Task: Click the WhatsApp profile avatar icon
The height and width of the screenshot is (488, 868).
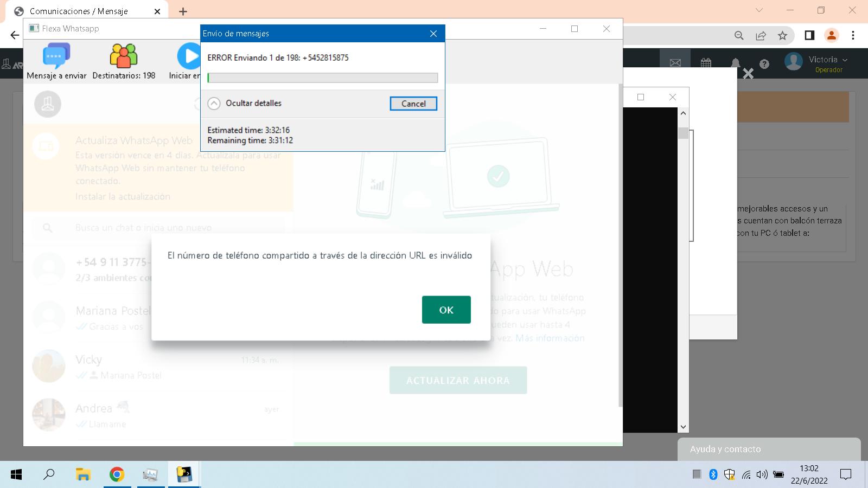Action: [48, 104]
